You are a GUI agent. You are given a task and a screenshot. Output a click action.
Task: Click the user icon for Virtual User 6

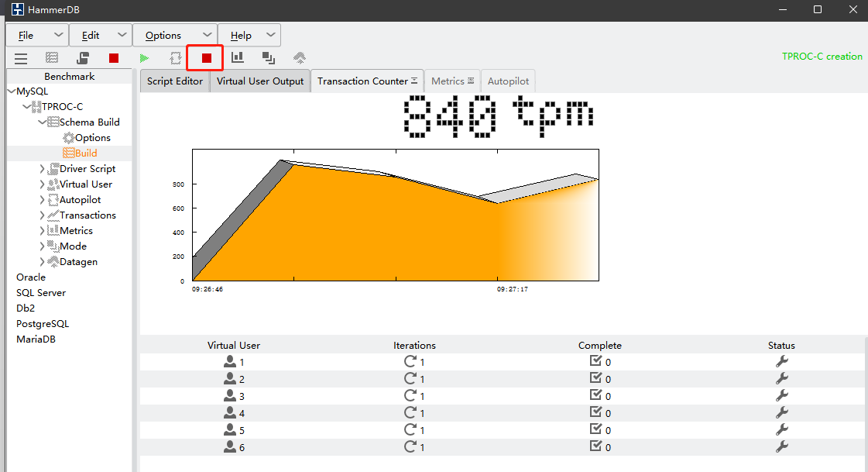click(230, 446)
